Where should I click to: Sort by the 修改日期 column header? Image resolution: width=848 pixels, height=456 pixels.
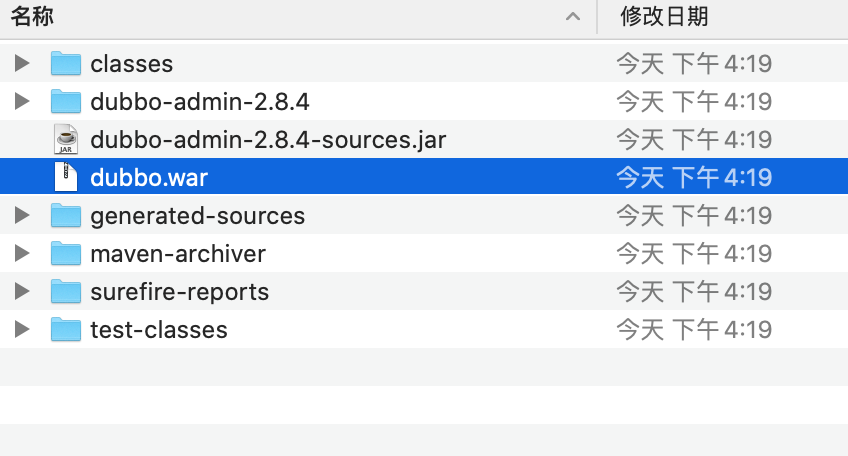[664, 17]
